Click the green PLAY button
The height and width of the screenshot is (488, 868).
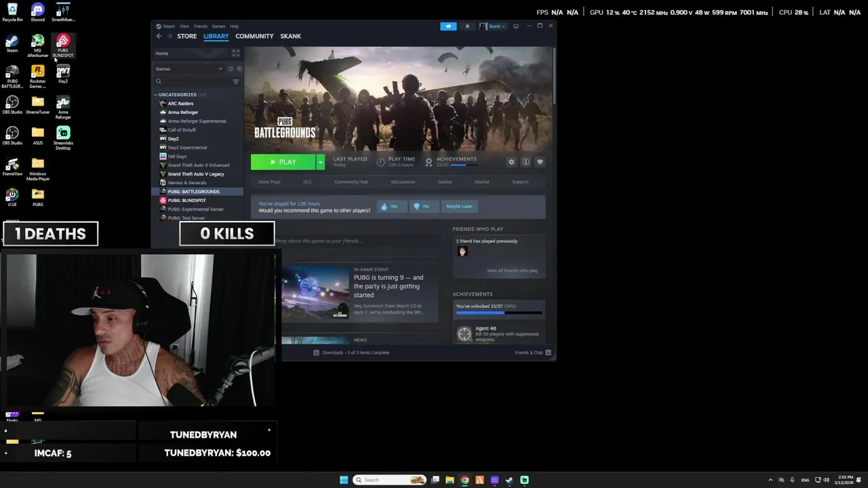[x=283, y=162]
